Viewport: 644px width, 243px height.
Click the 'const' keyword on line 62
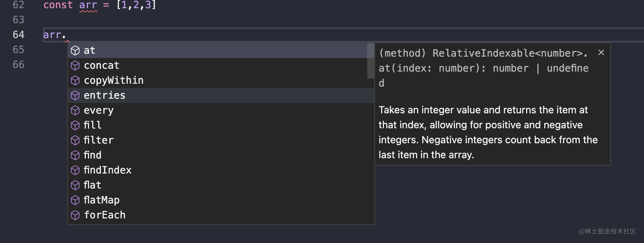coord(58,5)
